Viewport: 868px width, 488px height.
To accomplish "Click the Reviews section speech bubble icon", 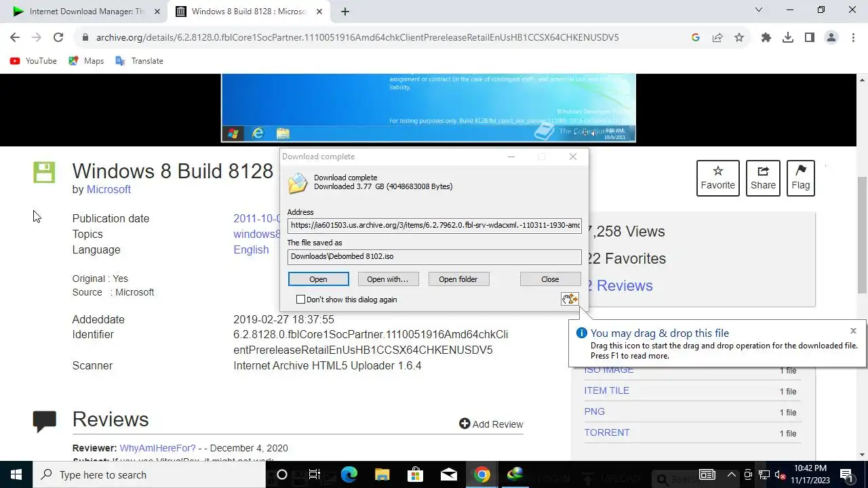I will 45,422.
